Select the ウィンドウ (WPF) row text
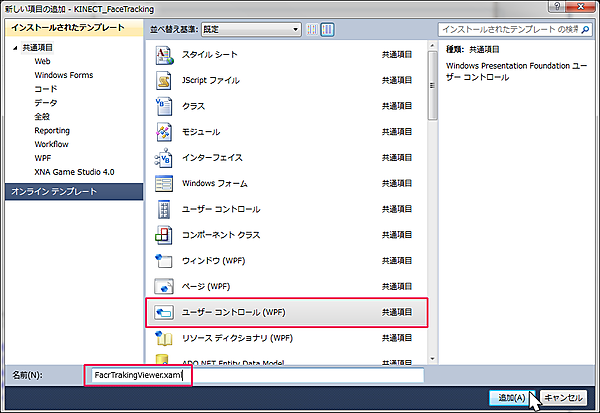 (x=214, y=261)
